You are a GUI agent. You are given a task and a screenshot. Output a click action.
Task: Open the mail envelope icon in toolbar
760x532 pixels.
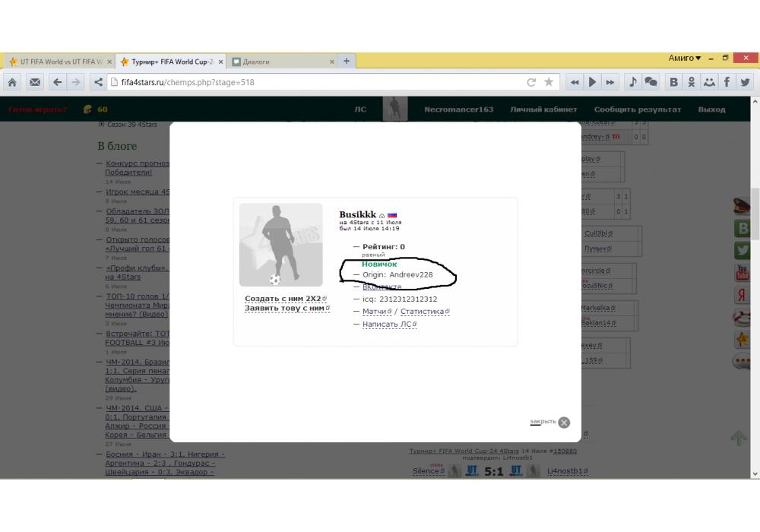pyautogui.click(x=35, y=82)
